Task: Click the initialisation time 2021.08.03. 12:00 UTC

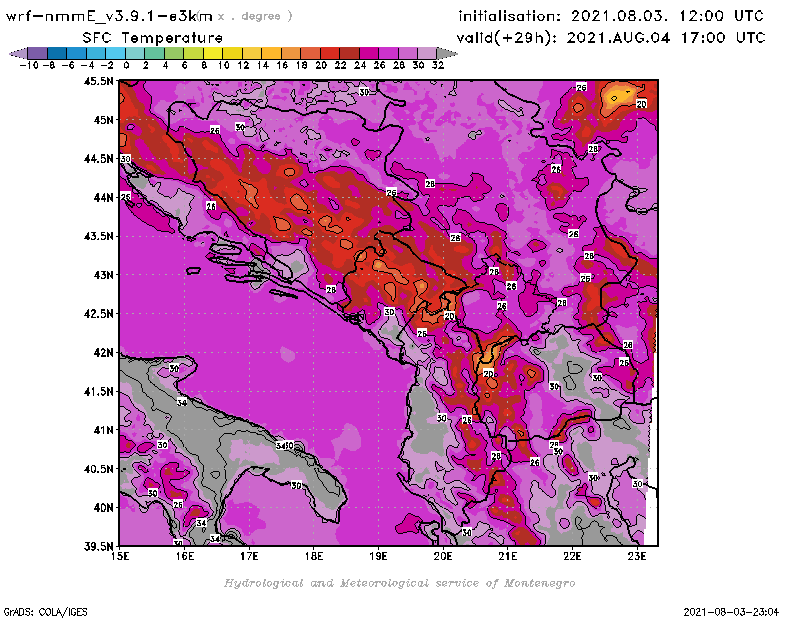Action: coord(611,16)
